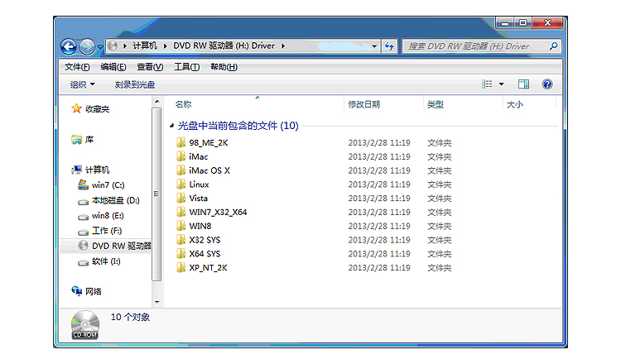Viewport: 621px width, 364px height.
Task: Select the XP_NT_2K folder icon
Action: click(x=181, y=267)
